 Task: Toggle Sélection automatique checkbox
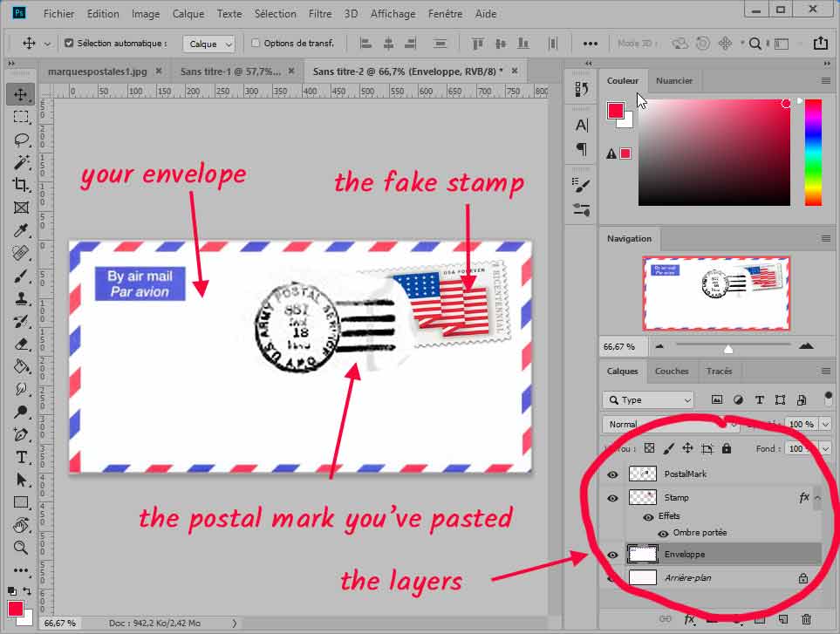[69, 43]
